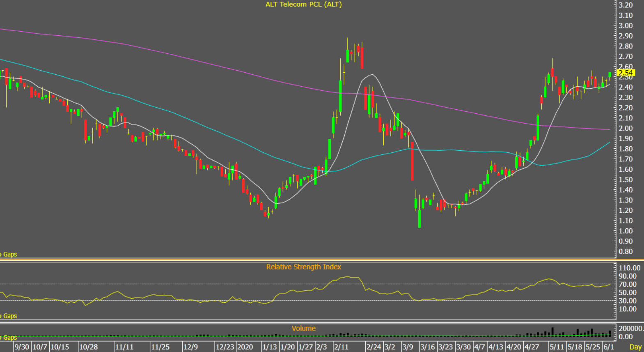The image size is (644, 352).
Task: Click the 2020 year label on time axis
Action: (245, 347)
